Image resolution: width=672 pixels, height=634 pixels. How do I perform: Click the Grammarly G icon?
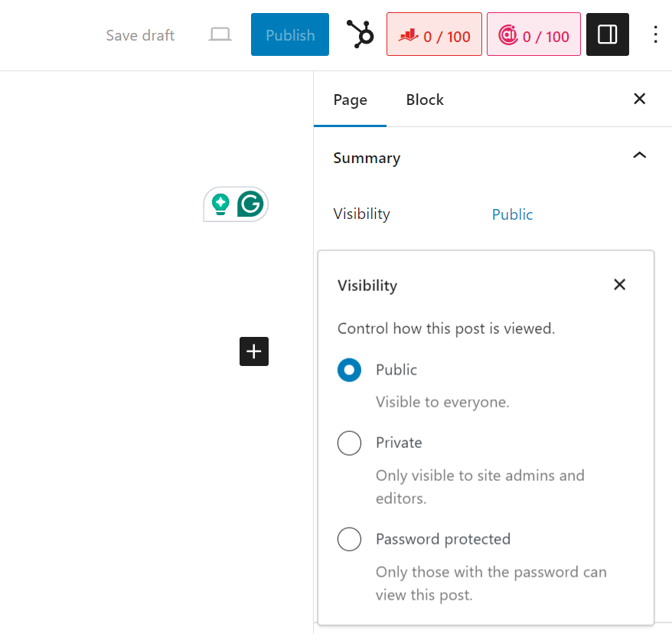click(x=250, y=204)
